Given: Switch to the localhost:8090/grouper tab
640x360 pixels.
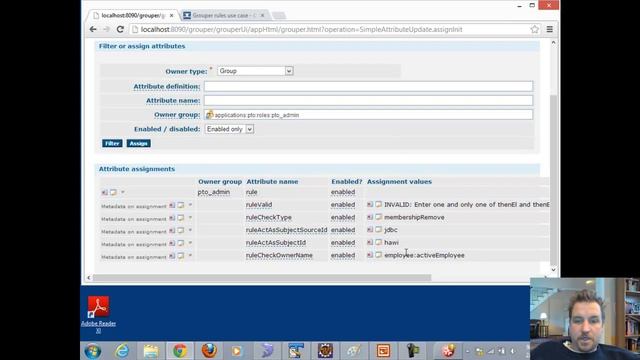Looking at the screenshot, I should pos(132,16).
